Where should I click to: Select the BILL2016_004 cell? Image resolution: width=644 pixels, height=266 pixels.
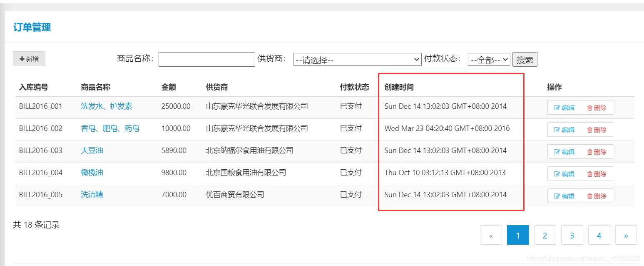pos(41,173)
